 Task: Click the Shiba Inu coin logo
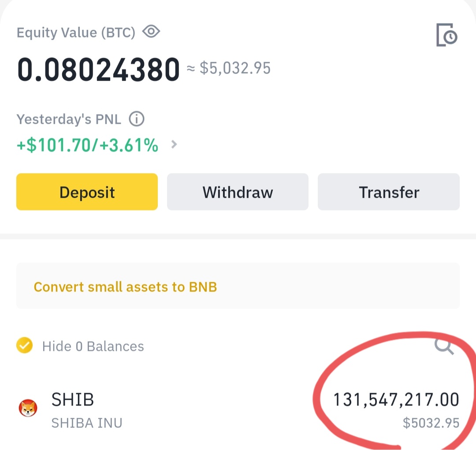pos(28,408)
